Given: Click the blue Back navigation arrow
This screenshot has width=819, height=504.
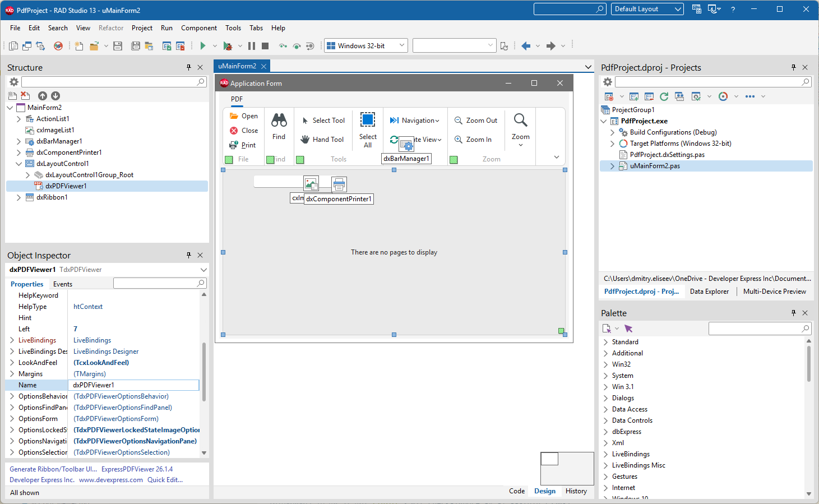Looking at the screenshot, I should pos(526,46).
